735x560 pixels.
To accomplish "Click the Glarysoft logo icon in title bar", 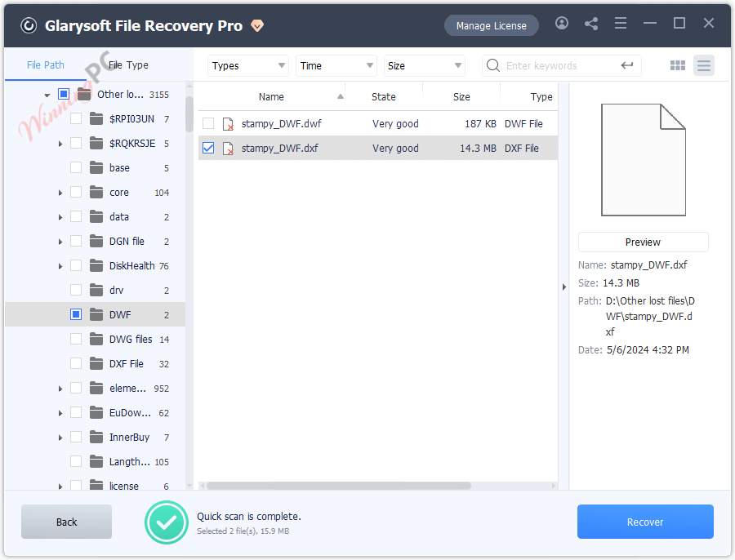I will pos(29,26).
